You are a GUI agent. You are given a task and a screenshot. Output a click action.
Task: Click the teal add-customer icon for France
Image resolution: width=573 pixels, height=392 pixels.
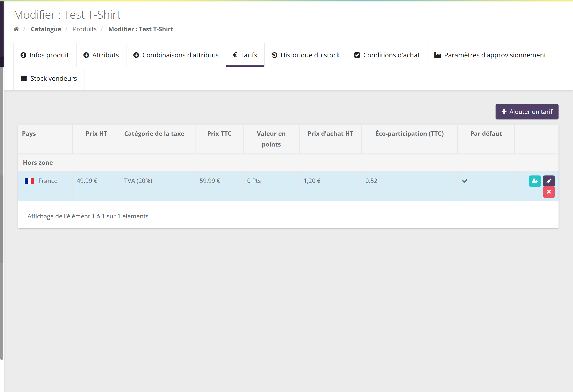tap(535, 181)
